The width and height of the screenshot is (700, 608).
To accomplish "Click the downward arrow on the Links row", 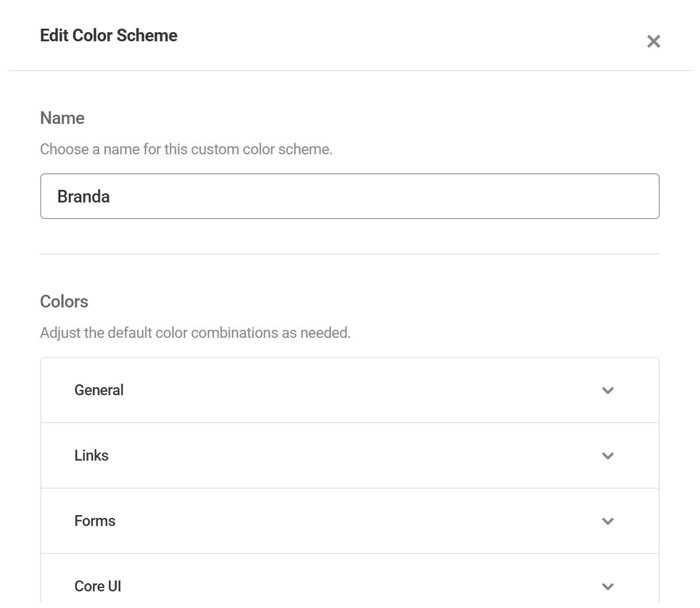I will tap(608, 455).
